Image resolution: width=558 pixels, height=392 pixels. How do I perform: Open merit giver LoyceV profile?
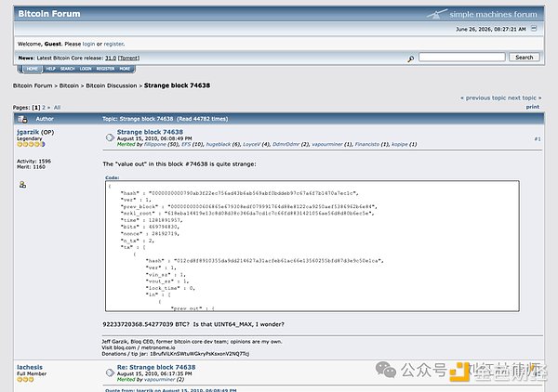[251, 144]
